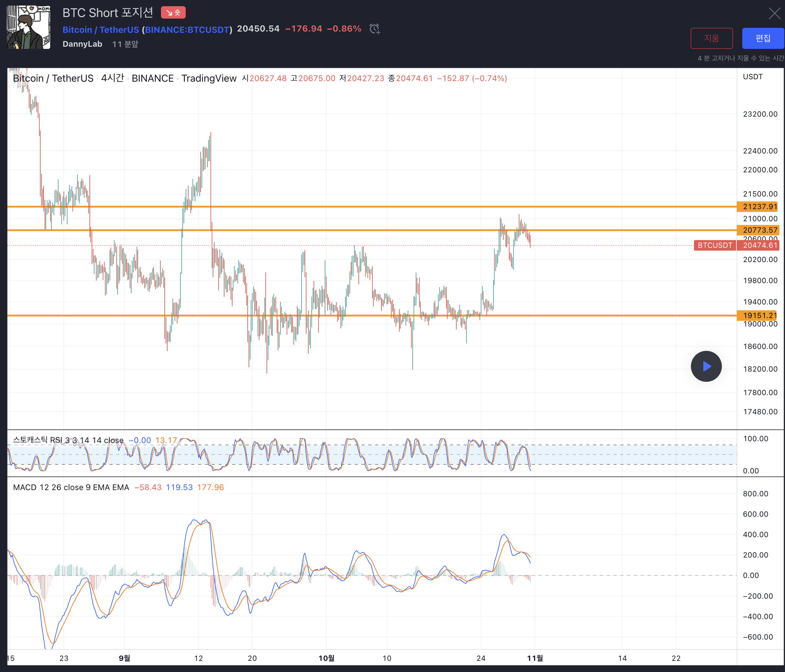The width and height of the screenshot is (785, 672).
Task: Open the Bitcoin / TetherUS symbol link
Action: tap(100, 29)
